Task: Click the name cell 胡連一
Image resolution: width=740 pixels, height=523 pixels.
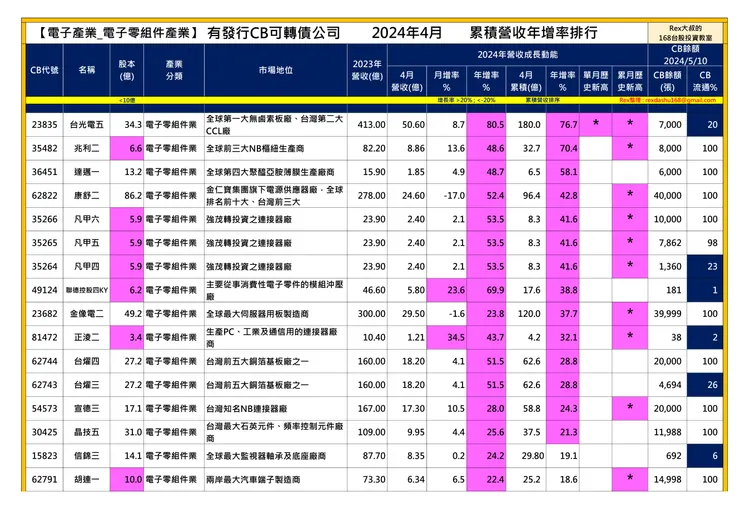Action: 86,479
